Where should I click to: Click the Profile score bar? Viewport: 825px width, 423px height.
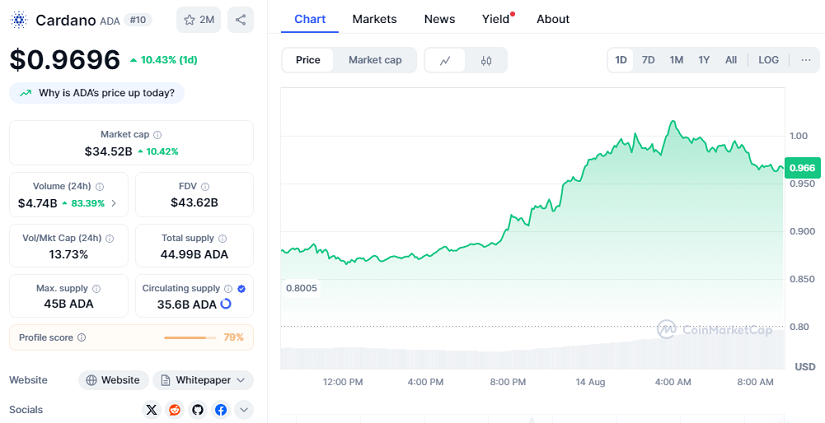[x=190, y=338]
